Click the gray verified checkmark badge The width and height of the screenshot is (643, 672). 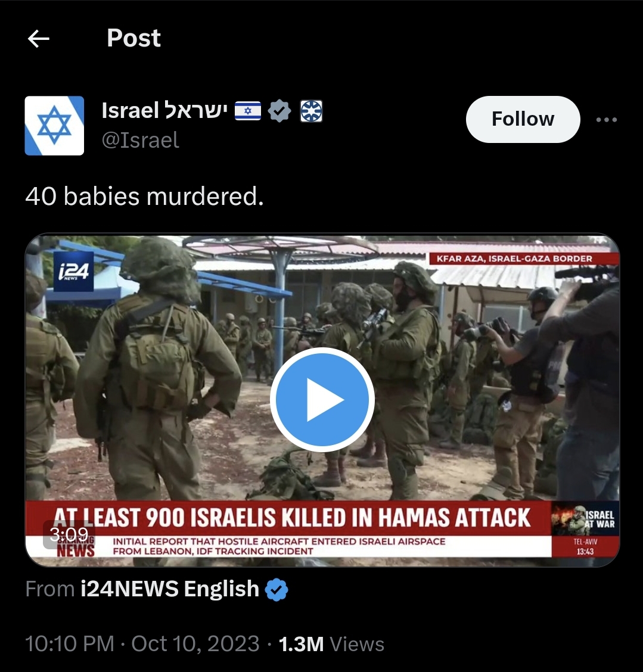click(x=279, y=111)
